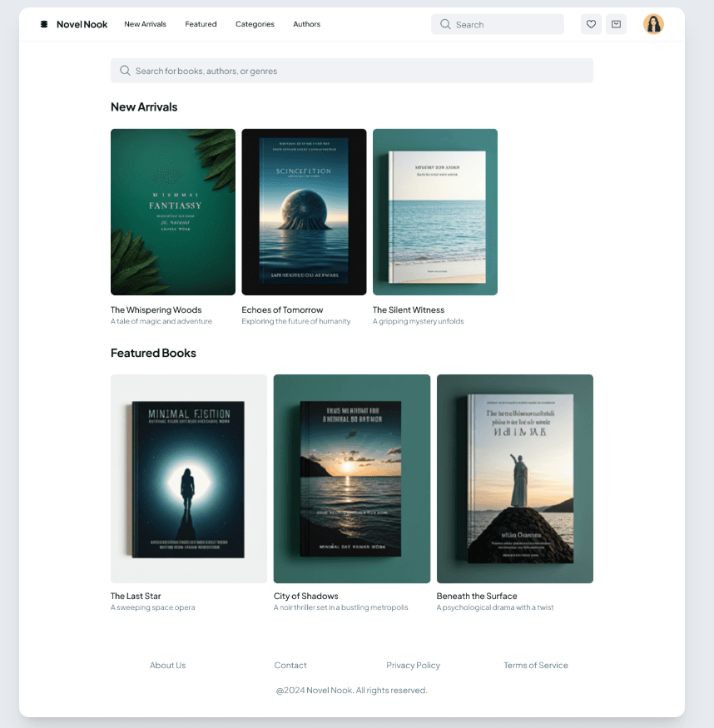Select the Echoes of Tomorrow cover
Viewport: 714px width, 728px height.
[x=304, y=211]
